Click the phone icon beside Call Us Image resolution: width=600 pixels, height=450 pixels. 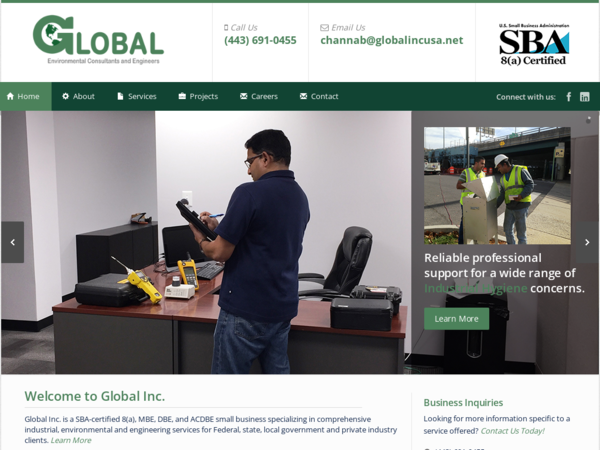coord(226,28)
